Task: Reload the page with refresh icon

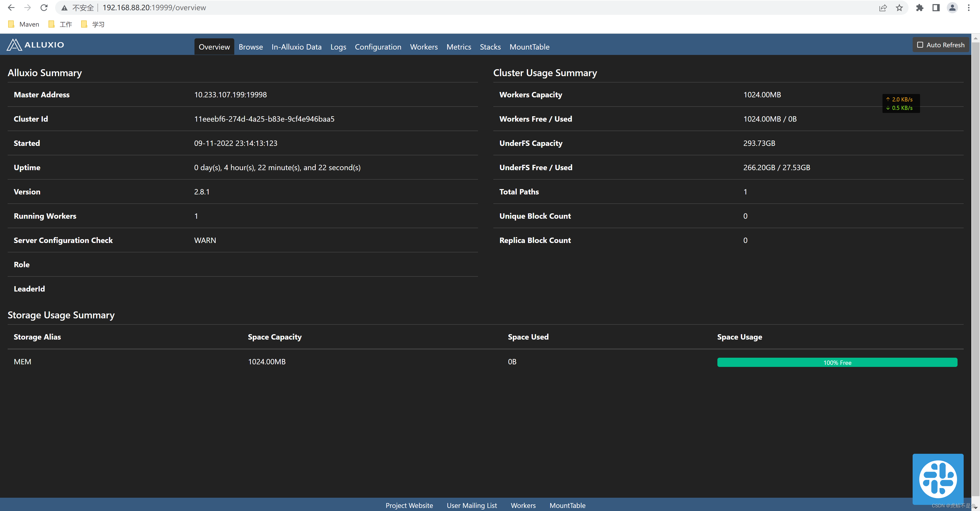Action: point(44,8)
